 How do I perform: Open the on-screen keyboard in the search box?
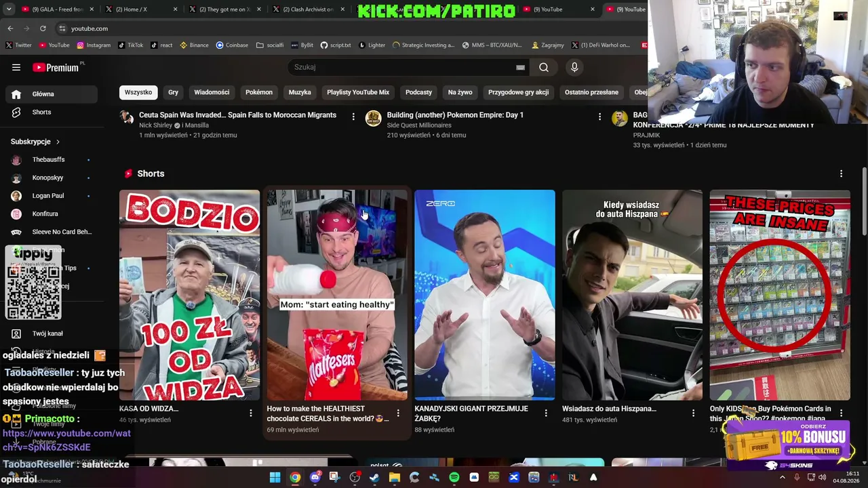[x=520, y=67]
